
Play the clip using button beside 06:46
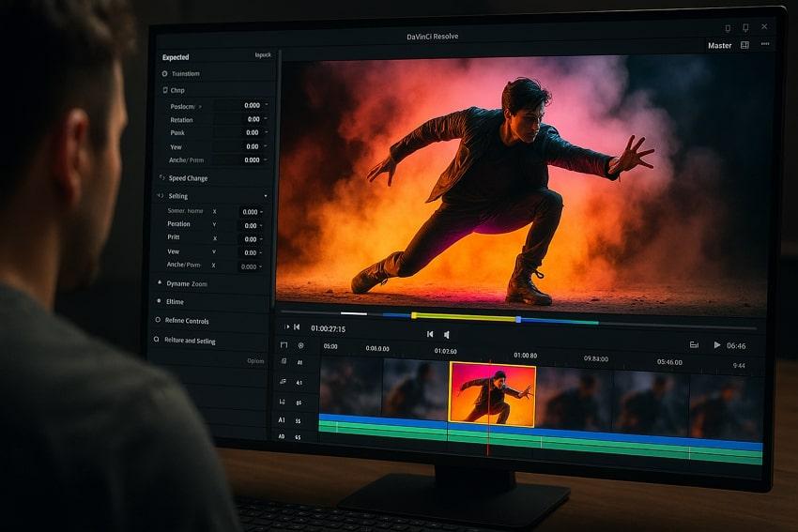[x=717, y=345]
